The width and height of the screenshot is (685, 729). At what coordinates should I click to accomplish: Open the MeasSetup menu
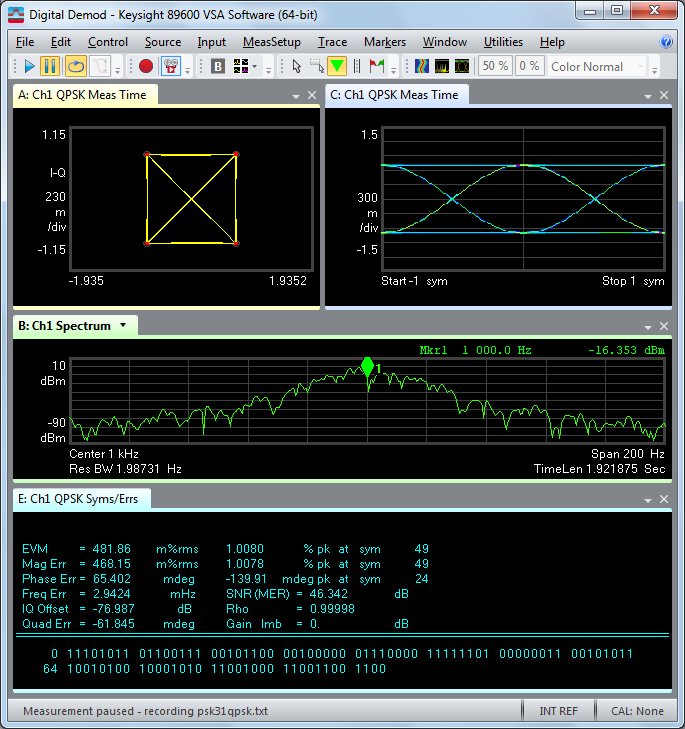pyautogui.click(x=271, y=42)
